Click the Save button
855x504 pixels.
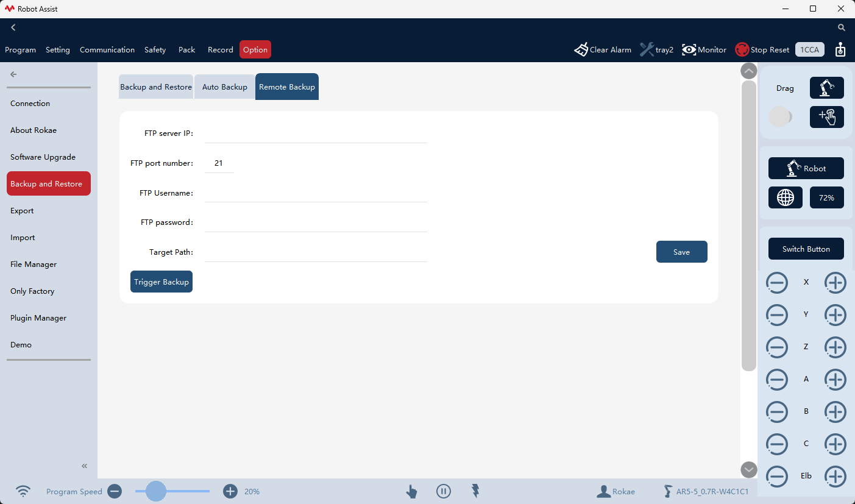[681, 252]
